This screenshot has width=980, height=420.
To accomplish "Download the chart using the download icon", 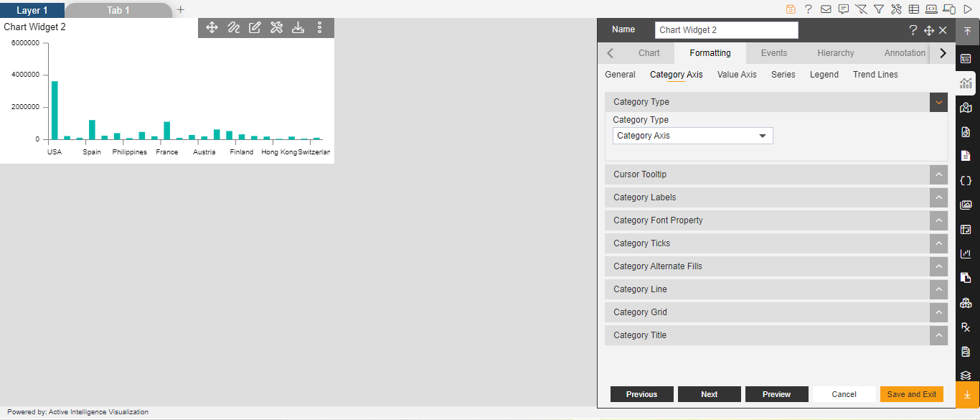I will tap(298, 28).
